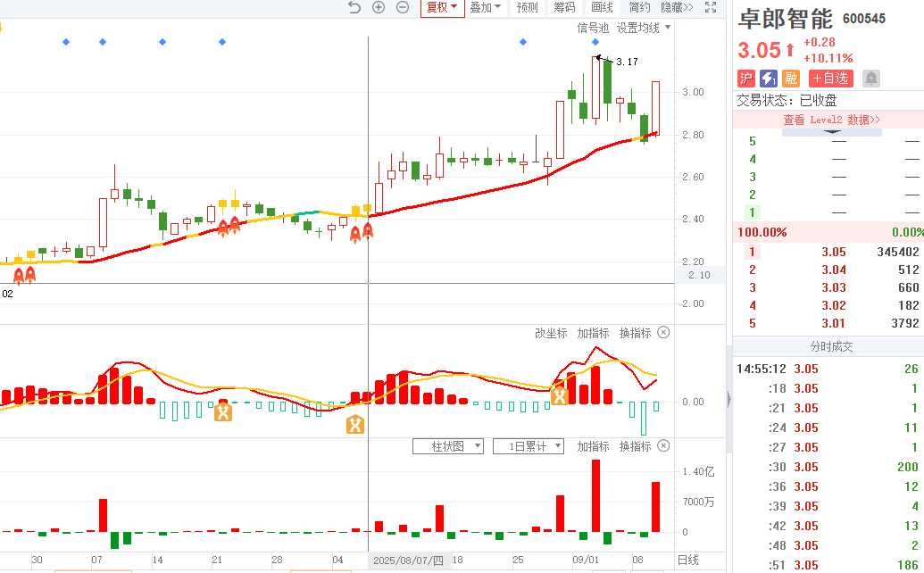Click 换指标 in the MACD panel
Screen dimensions: 924x573
[x=636, y=333]
